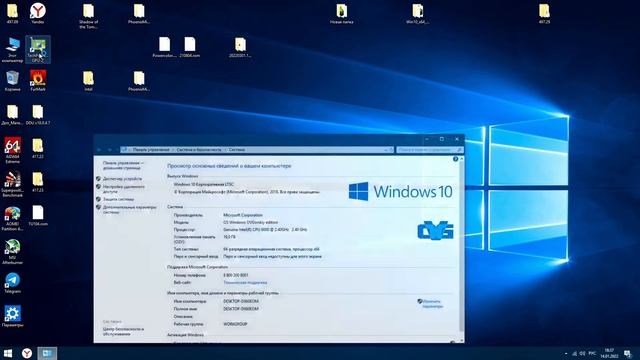Viewport: 640px width, 360px height.
Task: Show hidden system tray icons
Action: pyautogui.click(x=566, y=353)
